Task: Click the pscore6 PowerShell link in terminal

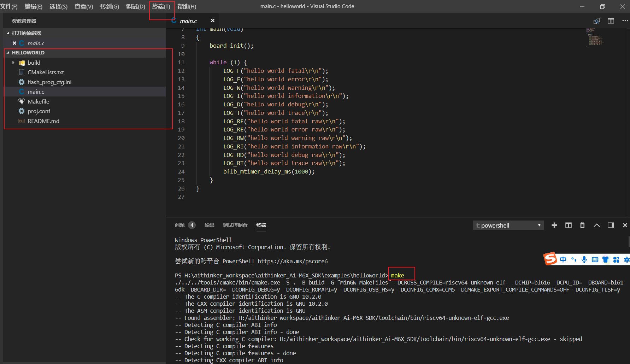Action: point(293,261)
